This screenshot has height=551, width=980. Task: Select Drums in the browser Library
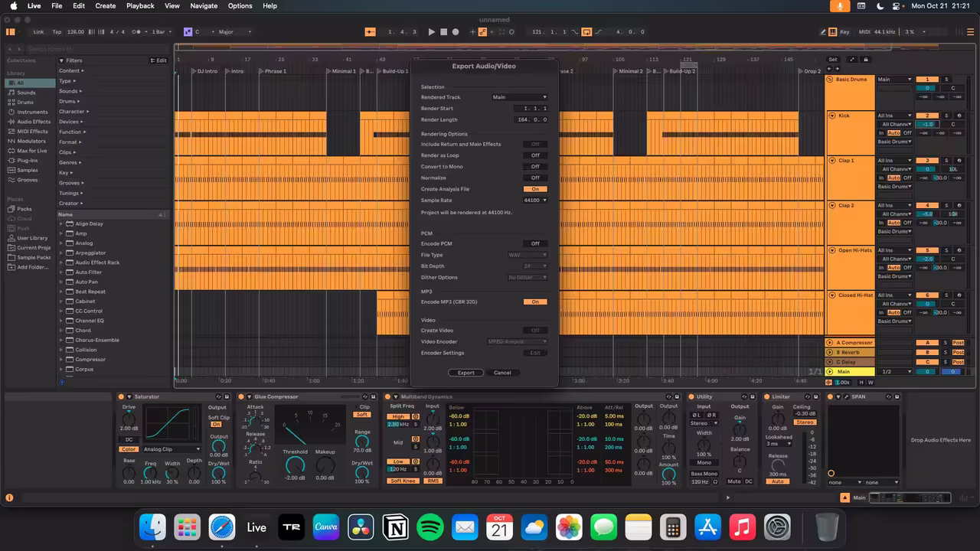(x=25, y=103)
